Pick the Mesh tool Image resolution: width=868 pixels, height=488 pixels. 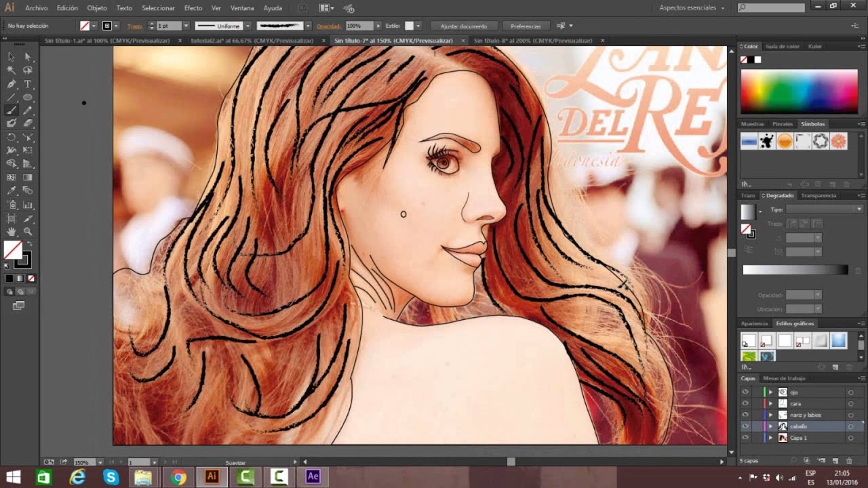tap(12, 178)
